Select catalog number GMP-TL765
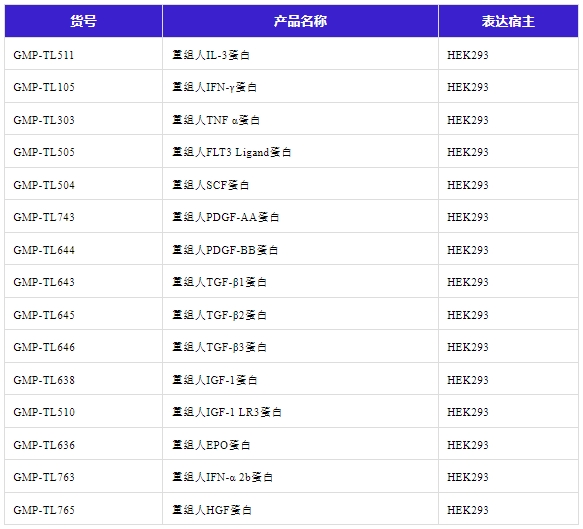The width and height of the screenshot is (583, 529). 44,510
